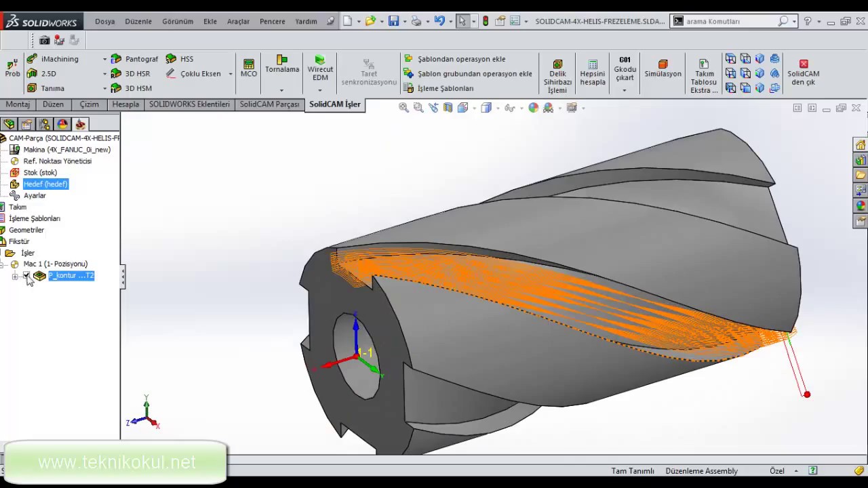
Task: Click the camera screenshot icon
Action: [x=44, y=41]
